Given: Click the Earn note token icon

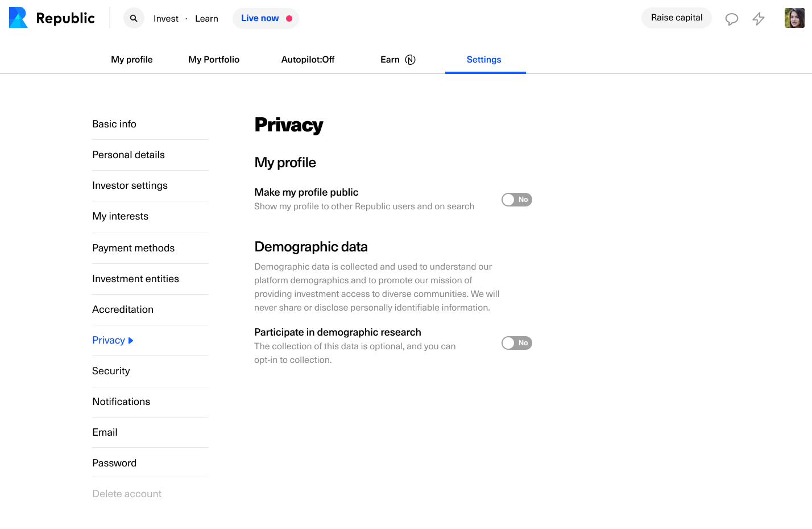Looking at the screenshot, I should tap(410, 60).
